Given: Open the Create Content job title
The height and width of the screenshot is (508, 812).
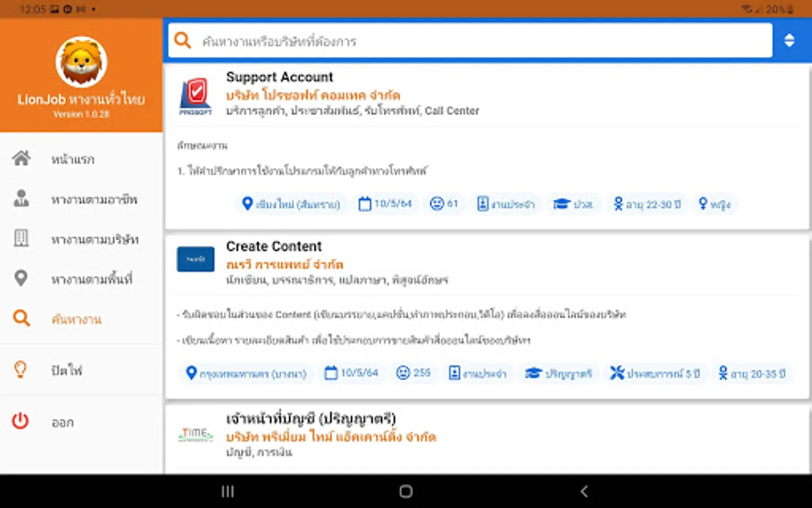Looking at the screenshot, I should click(x=274, y=247).
